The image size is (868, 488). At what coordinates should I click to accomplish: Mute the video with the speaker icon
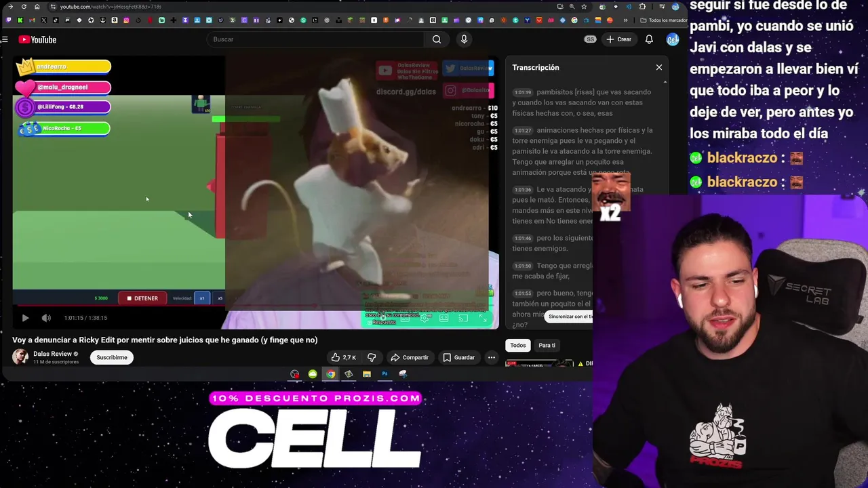(46, 318)
